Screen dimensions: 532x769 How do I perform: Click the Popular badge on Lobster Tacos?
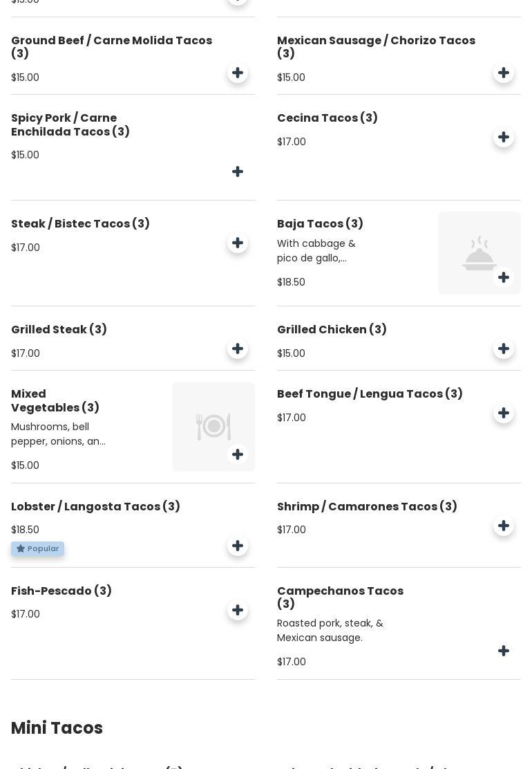click(37, 548)
